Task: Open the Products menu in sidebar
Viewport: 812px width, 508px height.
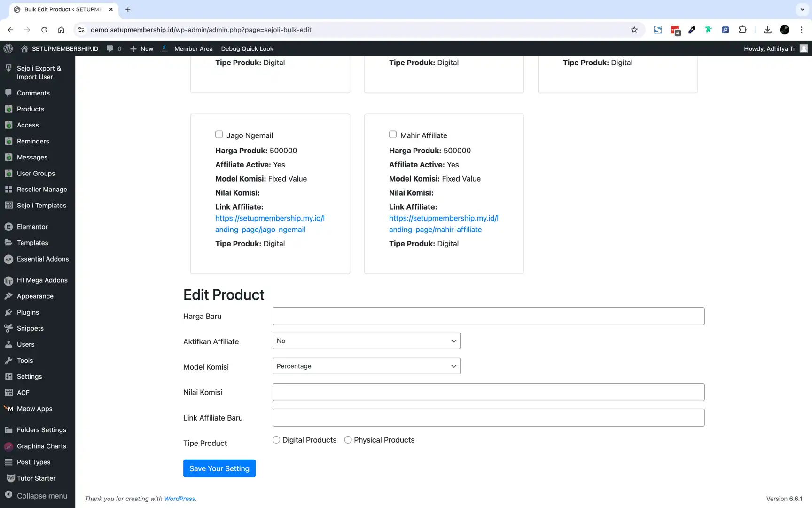Action: pyautogui.click(x=30, y=109)
